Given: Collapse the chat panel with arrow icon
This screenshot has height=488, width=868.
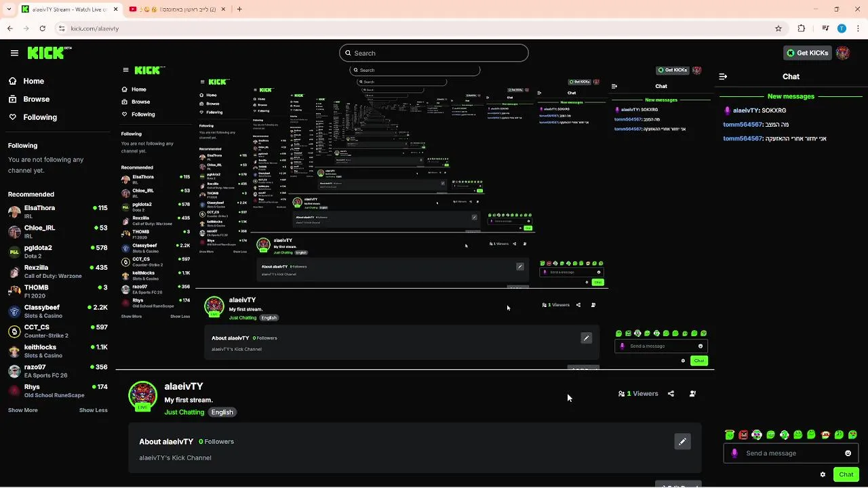Looking at the screenshot, I should pyautogui.click(x=723, y=77).
